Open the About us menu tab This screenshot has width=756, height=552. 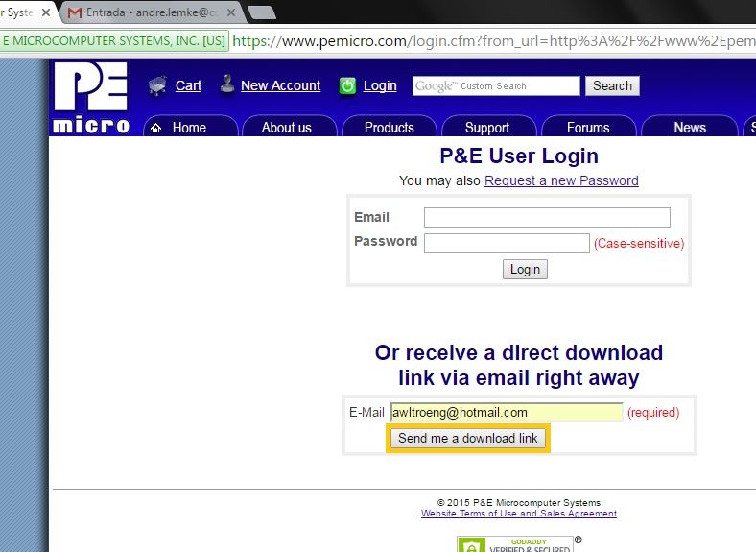click(290, 128)
